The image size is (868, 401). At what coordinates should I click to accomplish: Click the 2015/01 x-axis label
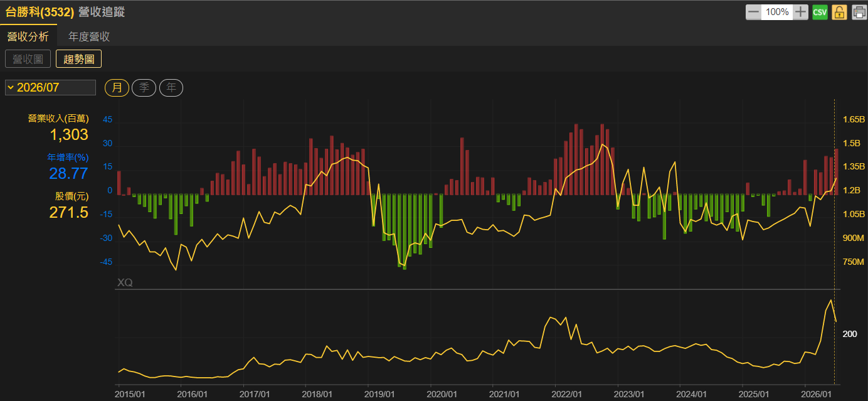pyautogui.click(x=130, y=394)
